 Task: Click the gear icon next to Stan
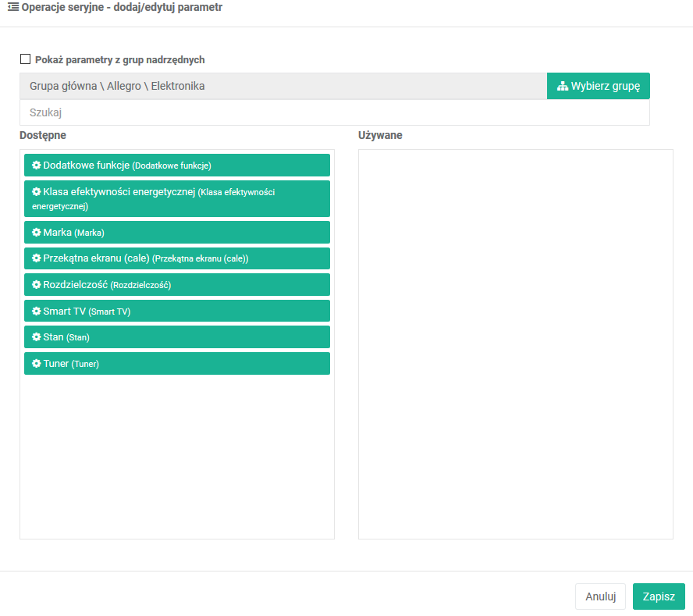36,337
